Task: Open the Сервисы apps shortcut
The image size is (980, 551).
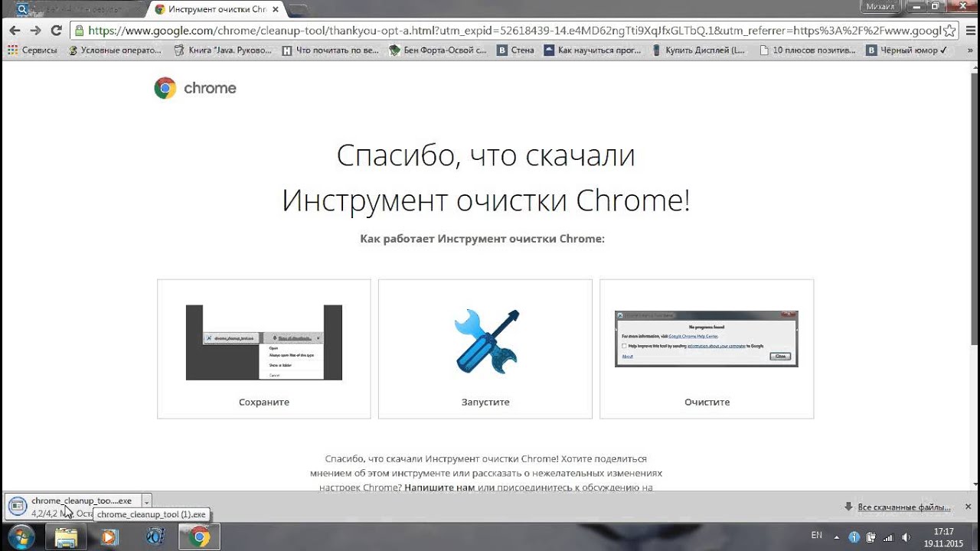Action: (x=32, y=51)
